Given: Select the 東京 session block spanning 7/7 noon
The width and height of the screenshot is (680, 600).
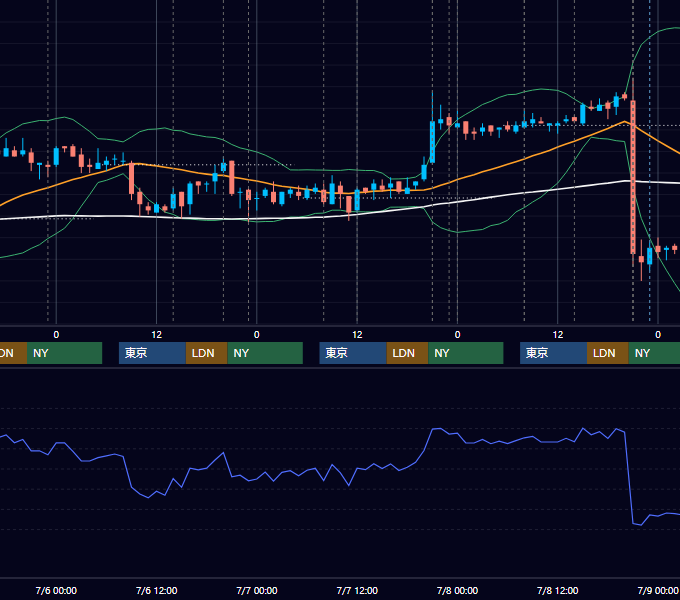Looking at the screenshot, I should pos(353,353).
